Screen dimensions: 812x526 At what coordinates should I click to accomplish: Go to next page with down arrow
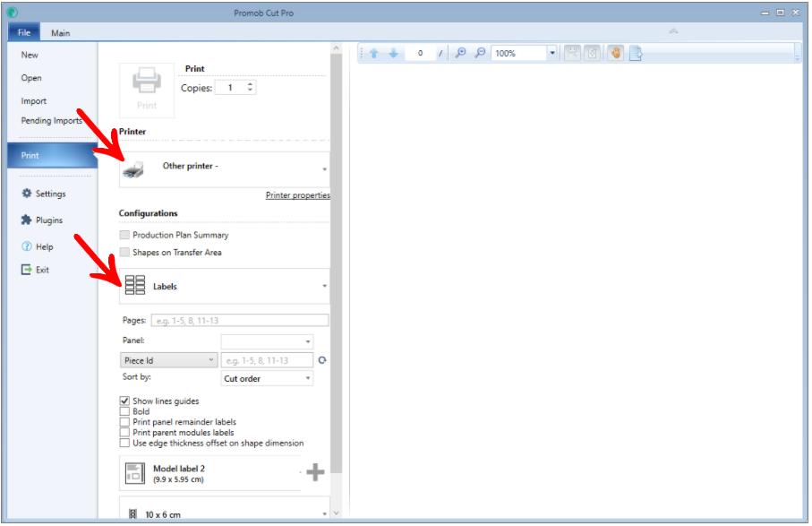(x=394, y=53)
